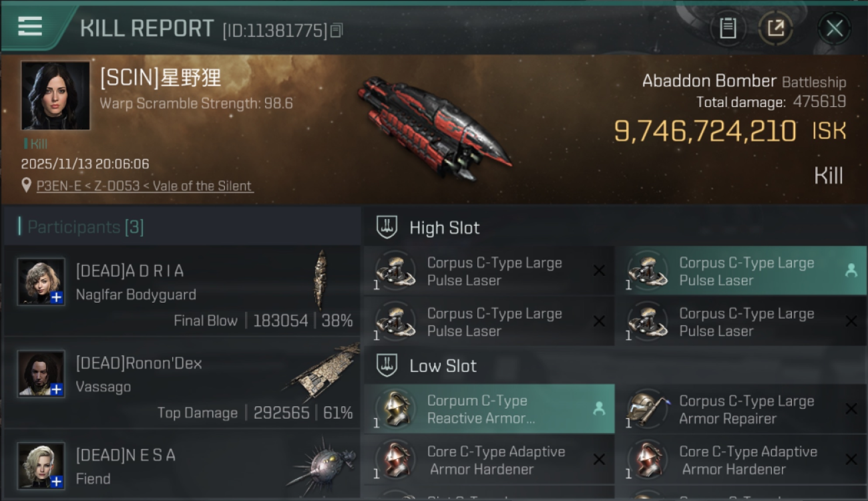Copy the kill report ID
This screenshot has height=501, width=868.
tap(337, 30)
